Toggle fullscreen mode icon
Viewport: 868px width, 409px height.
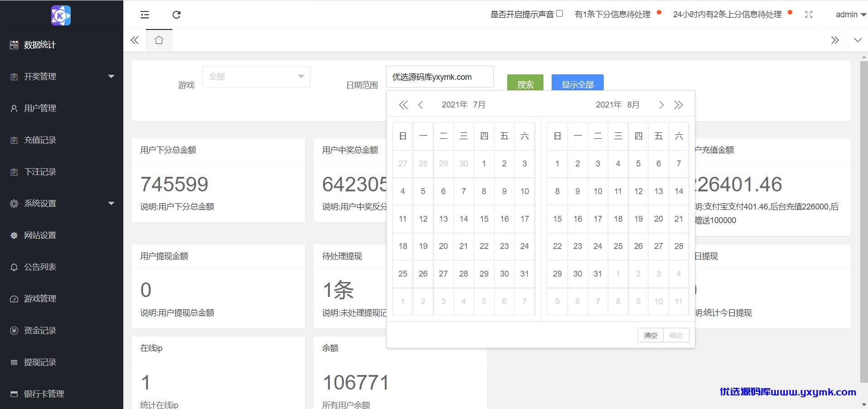(809, 15)
